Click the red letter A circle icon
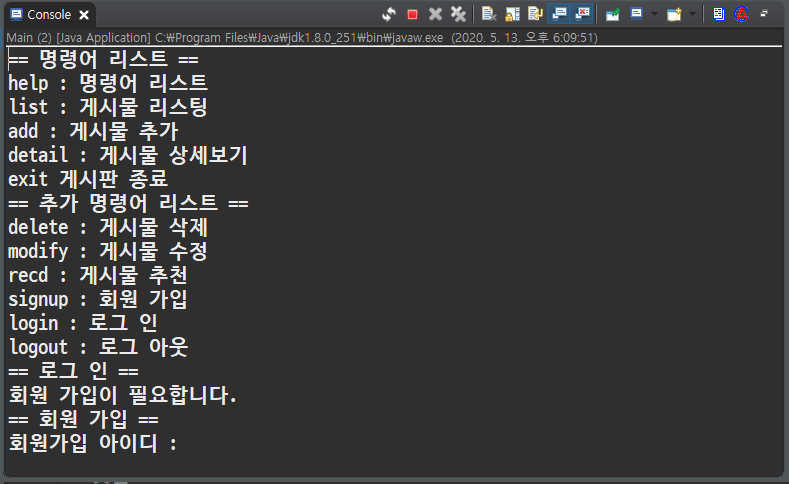This screenshot has height=484, width=789. pos(741,14)
